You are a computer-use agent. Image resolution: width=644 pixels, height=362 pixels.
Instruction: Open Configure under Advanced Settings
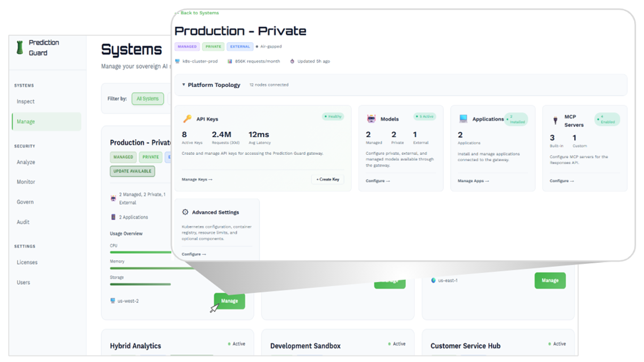[x=194, y=254]
